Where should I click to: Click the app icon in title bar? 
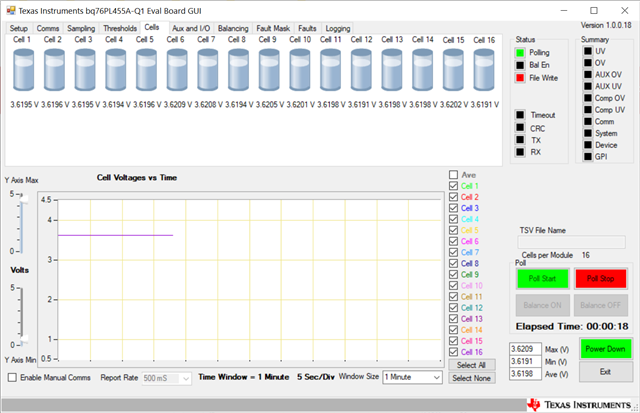coord(11,11)
